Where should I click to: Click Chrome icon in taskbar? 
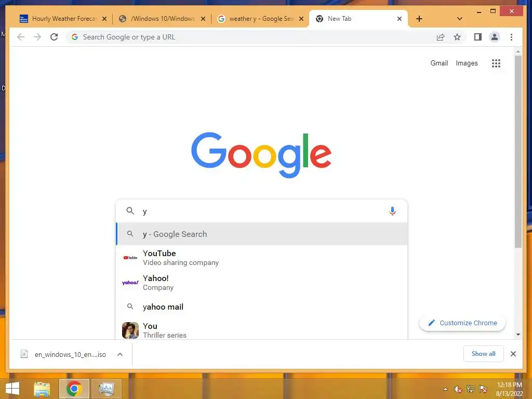click(74, 389)
